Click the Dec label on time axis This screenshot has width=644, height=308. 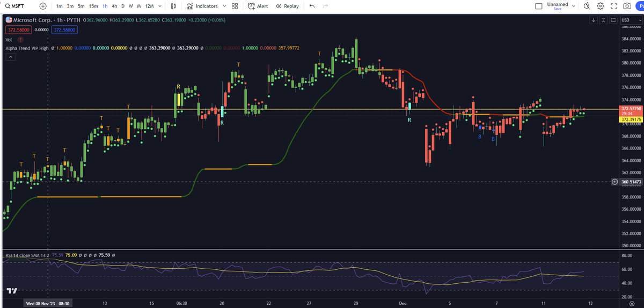(x=402, y=303)
